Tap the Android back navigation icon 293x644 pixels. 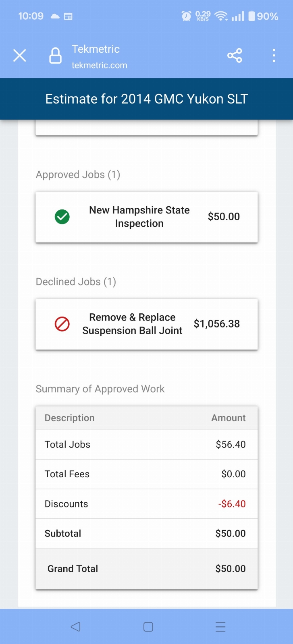[x=75, y=627]
